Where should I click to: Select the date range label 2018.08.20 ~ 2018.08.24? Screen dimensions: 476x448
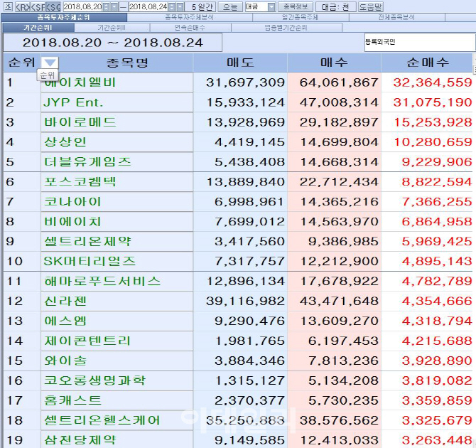[113, 43]
